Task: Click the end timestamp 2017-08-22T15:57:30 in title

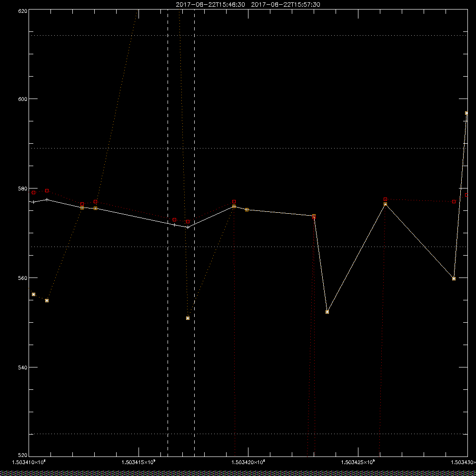Action: [286, 5]
